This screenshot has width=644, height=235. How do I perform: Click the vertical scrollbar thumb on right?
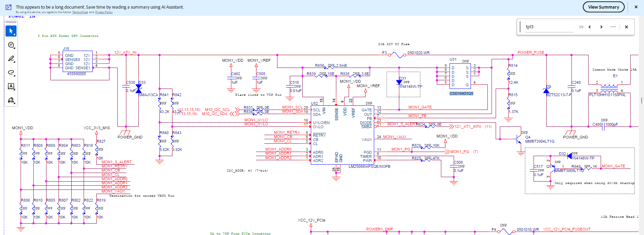(x=642, y=100)
